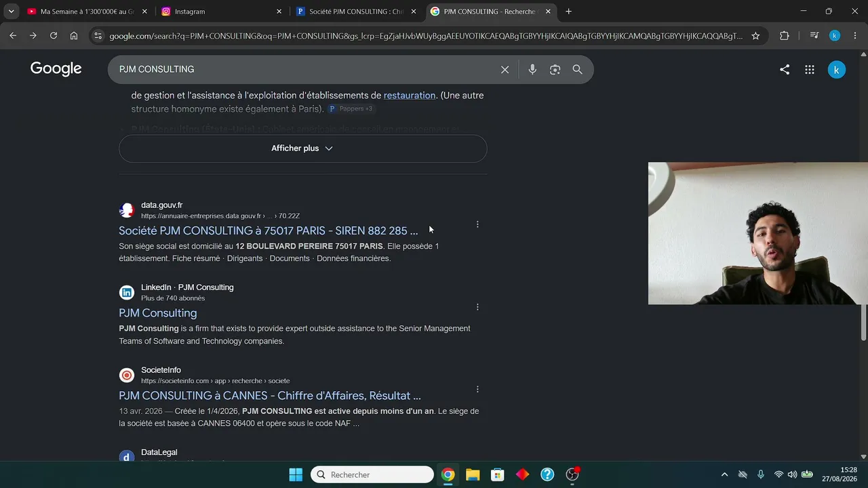Click the microphone icon in system tray
Screen dimensions: 868x488
(761, 474)
